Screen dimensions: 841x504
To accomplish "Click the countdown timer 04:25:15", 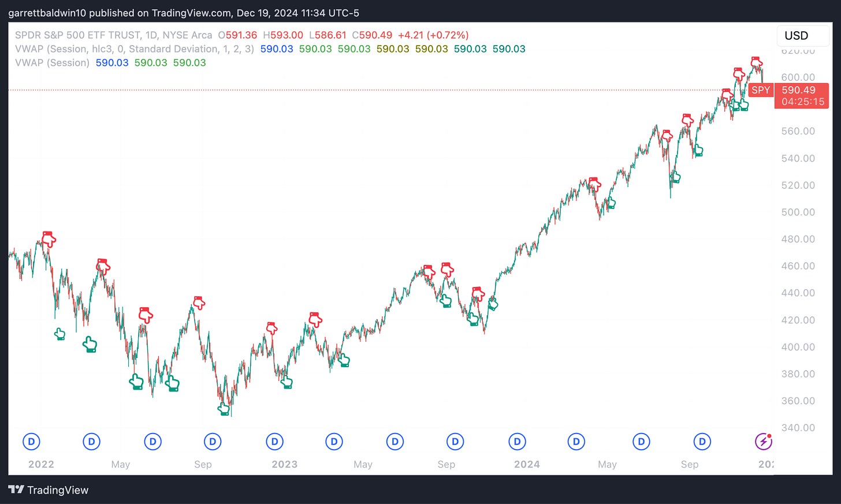I will click(803, 102).
